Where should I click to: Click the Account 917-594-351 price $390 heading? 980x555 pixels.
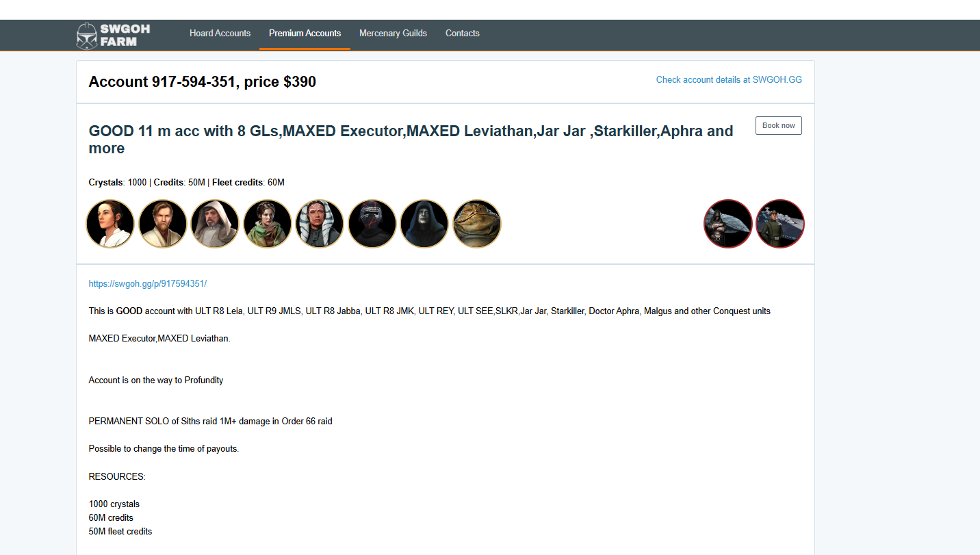tap(203, 82)
